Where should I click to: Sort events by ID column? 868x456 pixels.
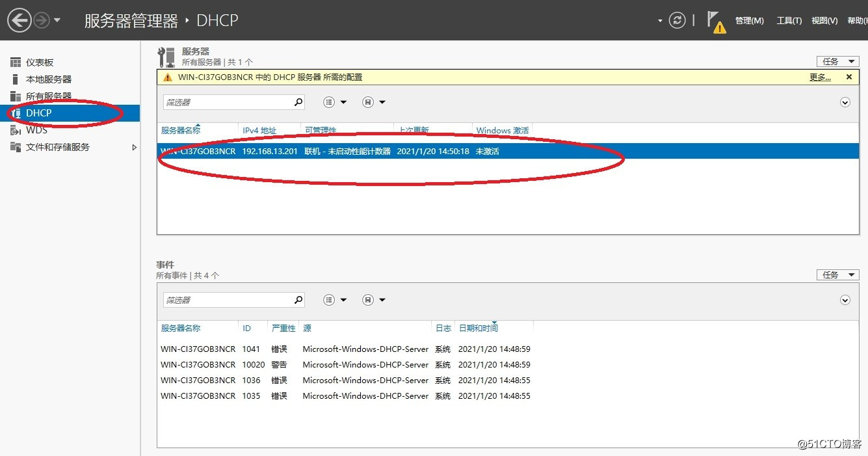click(246, 328)
